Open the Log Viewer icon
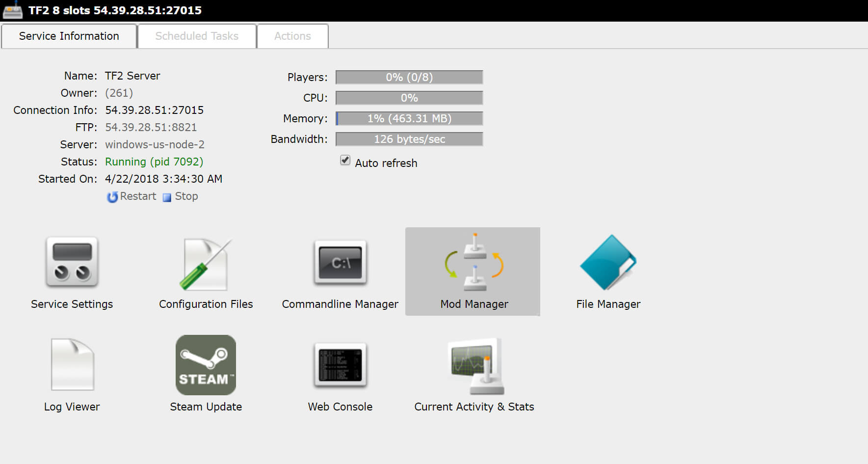 (x=72, y=364)
